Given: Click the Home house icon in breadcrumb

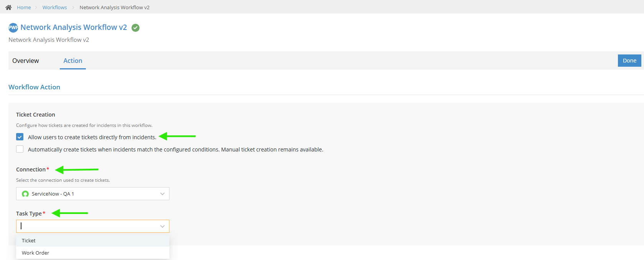Looking at the screenshot, I should (x=8, y=7).
